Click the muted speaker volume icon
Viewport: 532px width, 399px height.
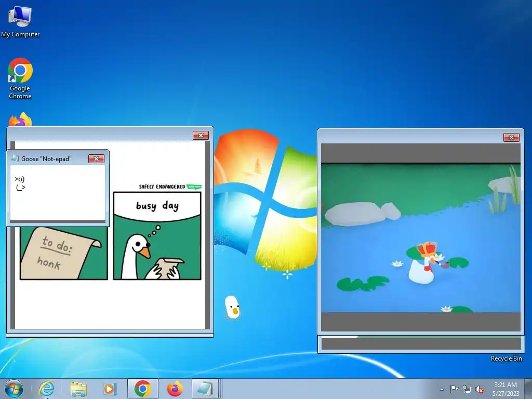[480, 389]
